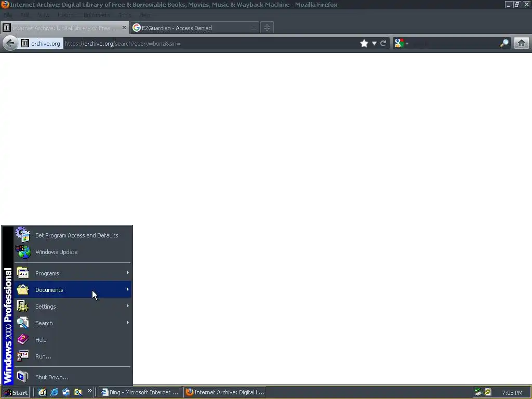Click the magnifying glass search button
Image resolution: width=532 pixels, height=399 pixels.
pyautogui.click(x=504, y=44)
